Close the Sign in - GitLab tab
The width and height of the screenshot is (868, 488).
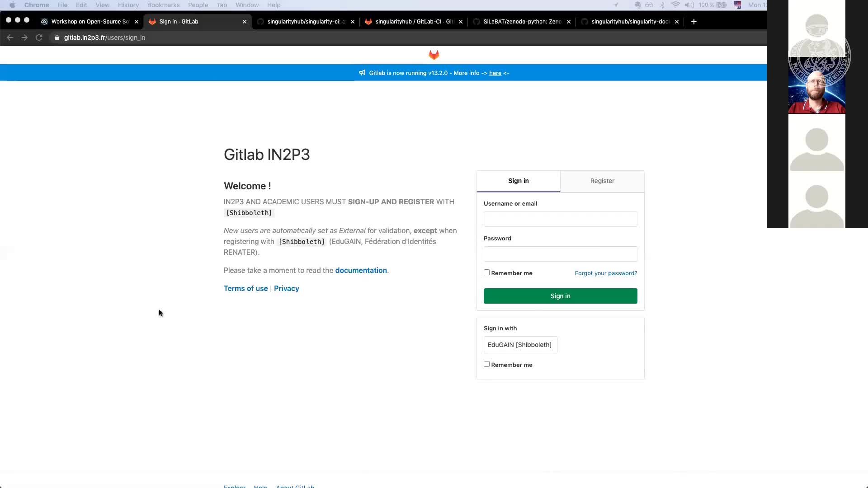point(245,22)
